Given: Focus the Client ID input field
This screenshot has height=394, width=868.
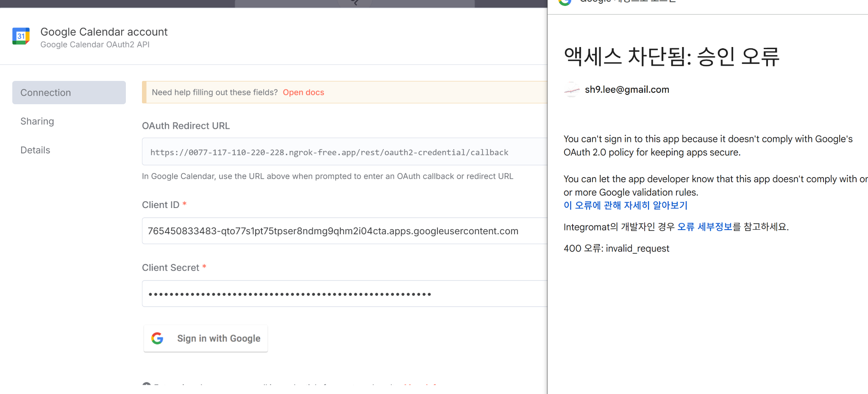Looking at the screenshot, I should pos(345,231).
